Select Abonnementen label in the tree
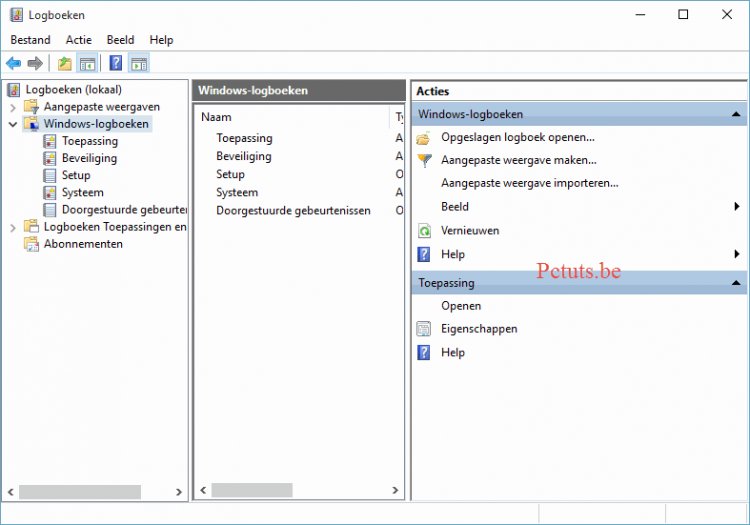The width and height of the screenshot is (750, 525). coord(83,244)
